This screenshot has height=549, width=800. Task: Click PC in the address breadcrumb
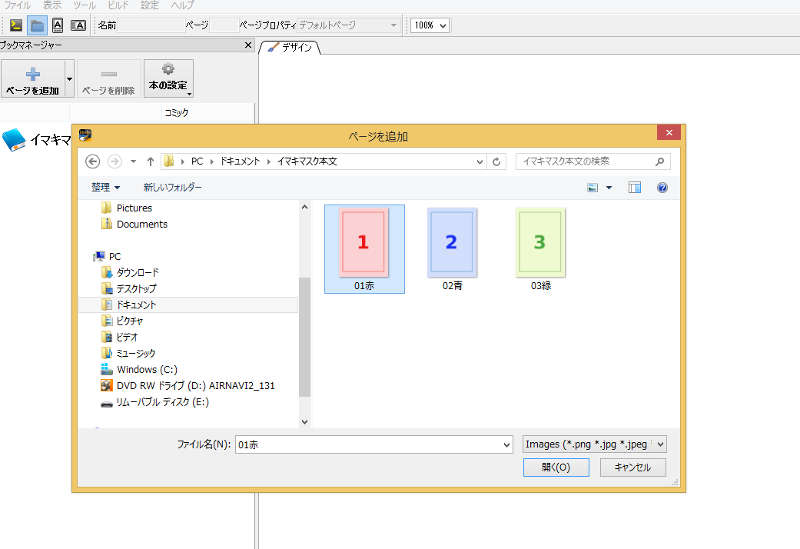point(197,161)
